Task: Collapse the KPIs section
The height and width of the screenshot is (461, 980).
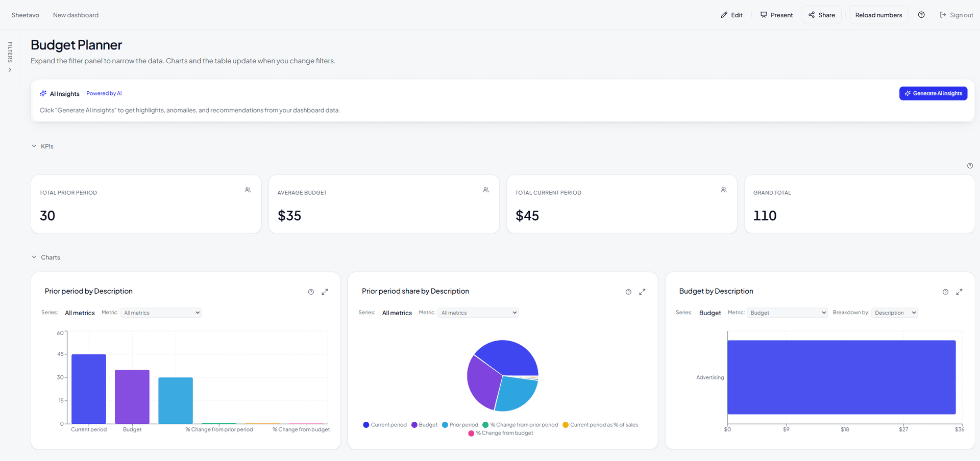Action: point(34,146)
